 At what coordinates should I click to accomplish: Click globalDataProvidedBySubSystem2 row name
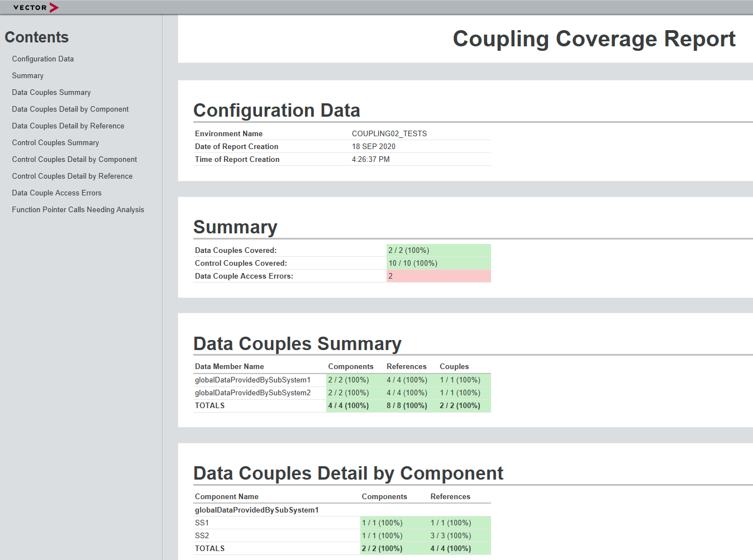(252, 393)
